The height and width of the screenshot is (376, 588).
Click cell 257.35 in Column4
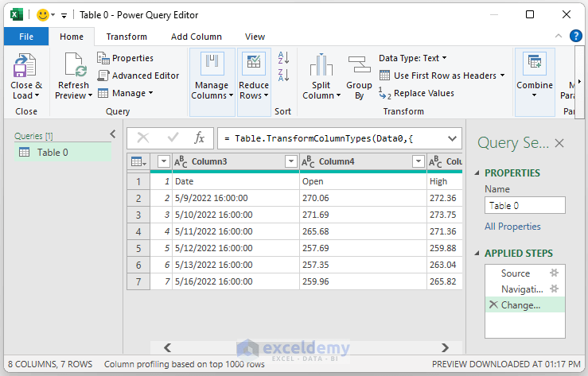363,265
